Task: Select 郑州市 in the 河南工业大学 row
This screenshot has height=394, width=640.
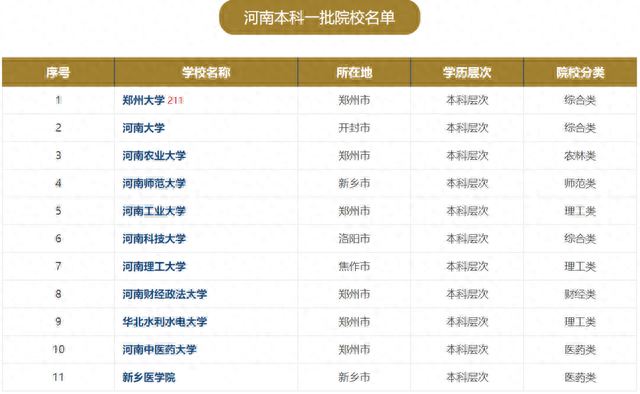Action: point(354,211)
